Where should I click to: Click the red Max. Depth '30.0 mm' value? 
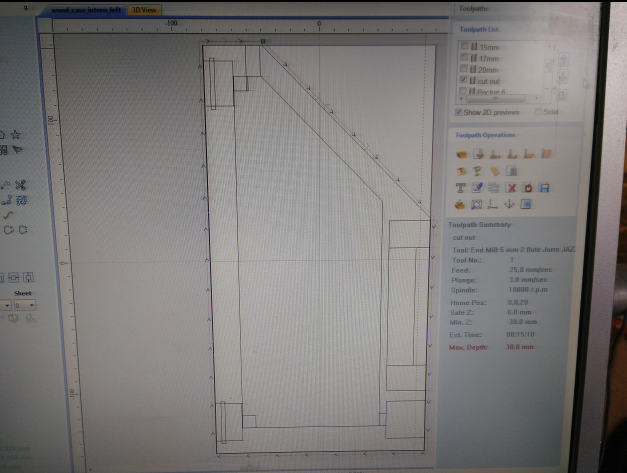tap(519, 347)
